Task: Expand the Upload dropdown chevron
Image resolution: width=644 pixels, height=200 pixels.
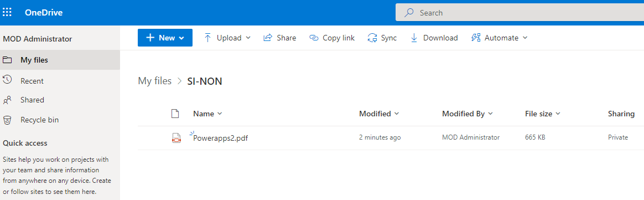Action: 248,38
